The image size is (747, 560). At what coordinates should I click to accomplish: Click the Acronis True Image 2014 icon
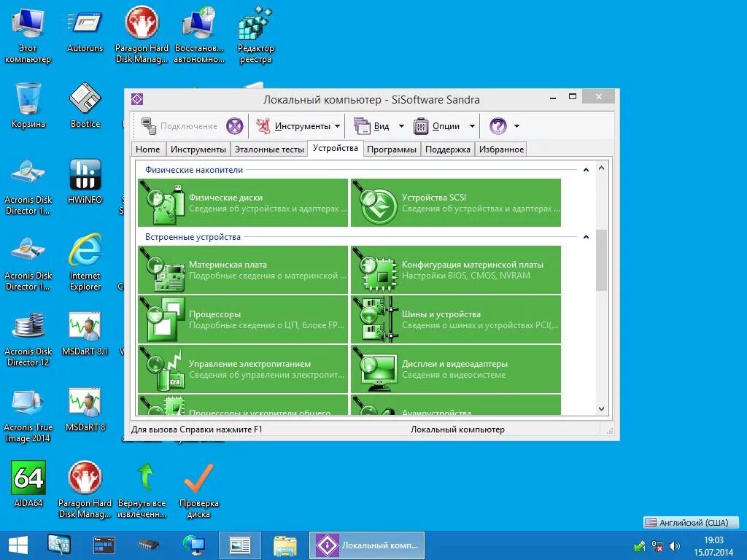(28, 415)
